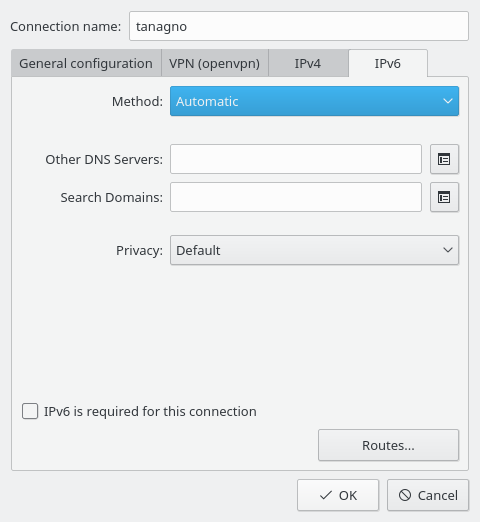Click the Method dropdown arrow
Screen dimensions: 480x522
[448, 101]
